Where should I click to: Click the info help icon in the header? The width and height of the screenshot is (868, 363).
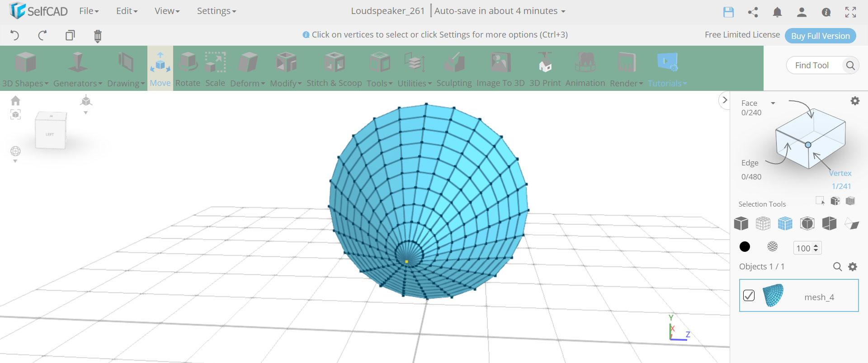pyautogui.click(x=826, y=12)
